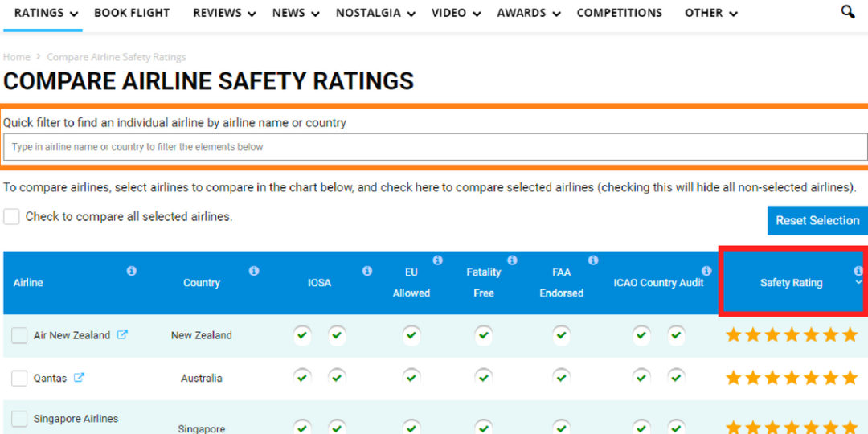The image size is (868, 434).
Task: Click info icon beside Airline column header
Action: tap(132, 271)
